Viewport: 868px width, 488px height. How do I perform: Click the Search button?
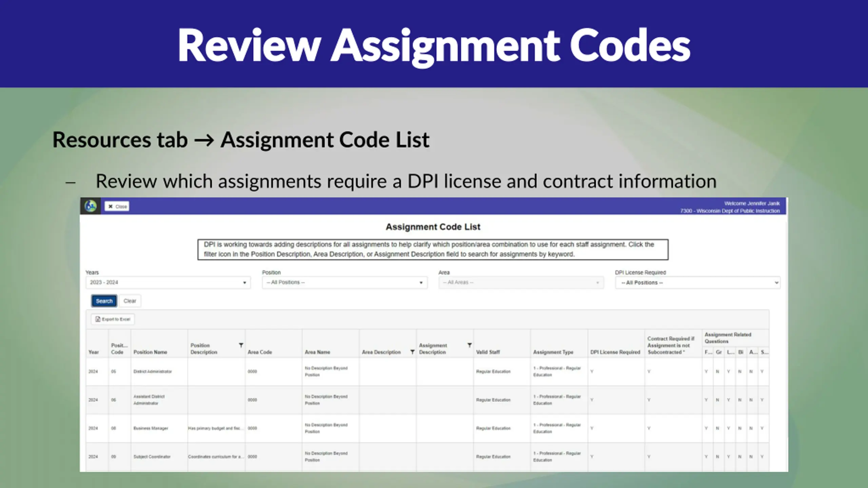pos(104,301)
